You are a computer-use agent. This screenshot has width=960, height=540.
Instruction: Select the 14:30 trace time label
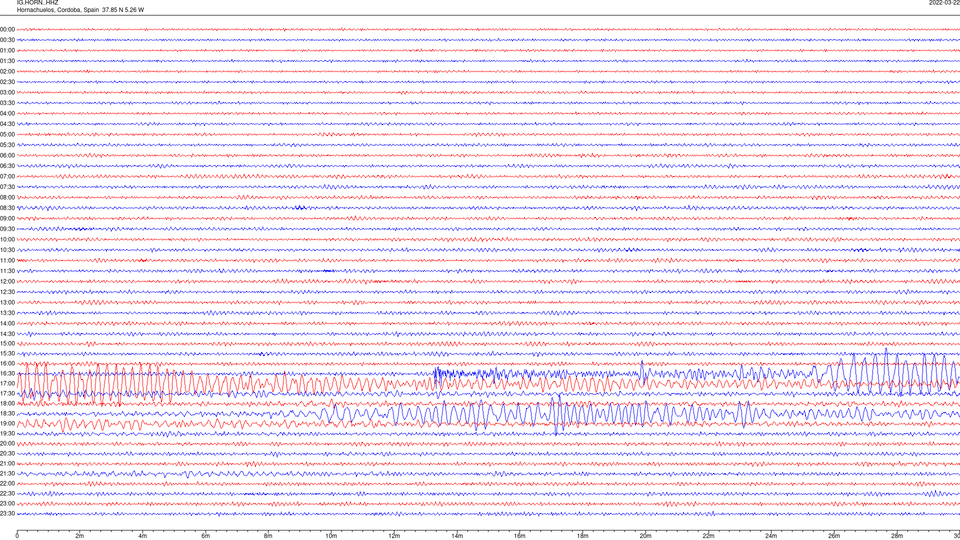click(7, 334)
